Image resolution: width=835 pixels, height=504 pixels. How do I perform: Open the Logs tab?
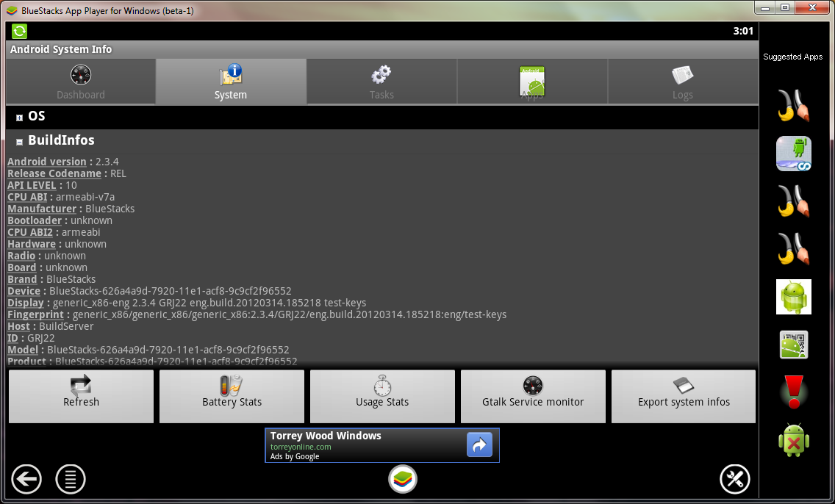[x=682, y=82]
